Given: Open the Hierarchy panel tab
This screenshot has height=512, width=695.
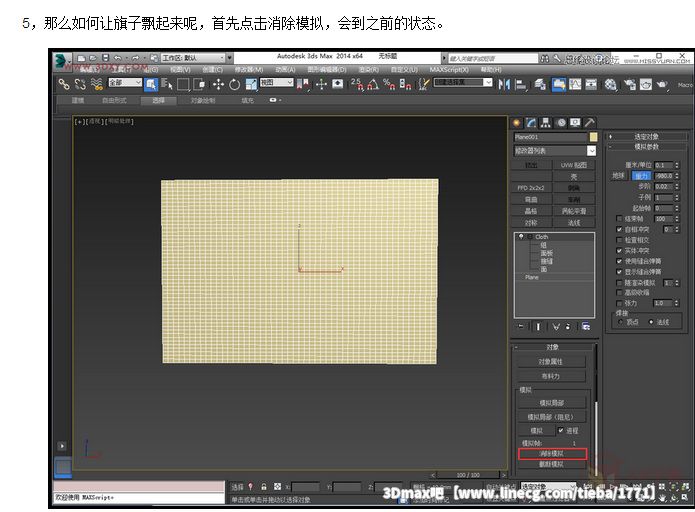Looking at the screenshot, I should 546,123.
